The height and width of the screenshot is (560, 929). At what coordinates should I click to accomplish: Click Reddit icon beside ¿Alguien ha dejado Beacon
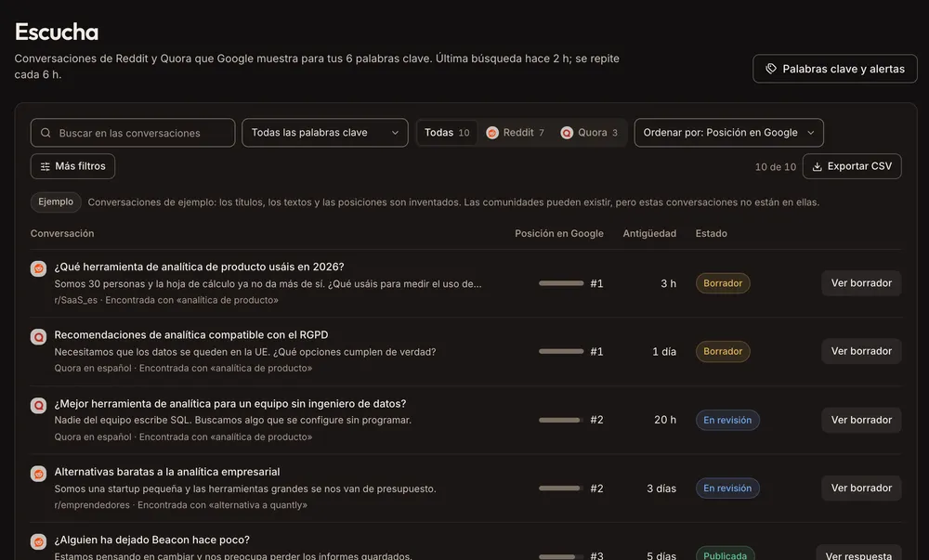coord(38,541)
